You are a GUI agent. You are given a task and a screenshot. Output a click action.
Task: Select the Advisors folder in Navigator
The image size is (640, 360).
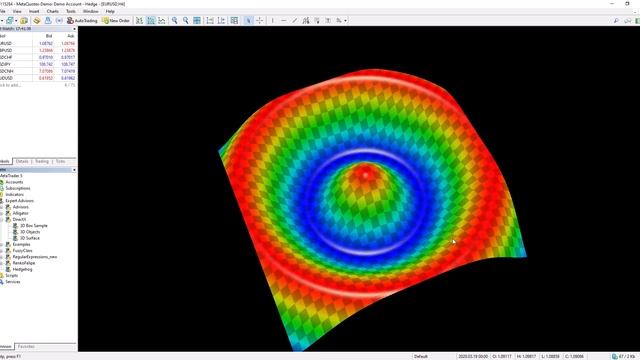20,207
